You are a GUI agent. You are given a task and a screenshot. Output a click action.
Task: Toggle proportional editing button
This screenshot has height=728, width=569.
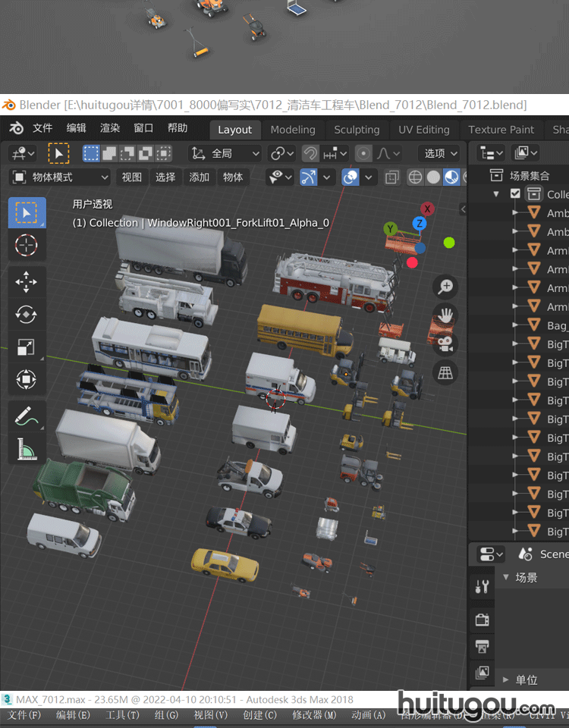click(x=364, y=153)
